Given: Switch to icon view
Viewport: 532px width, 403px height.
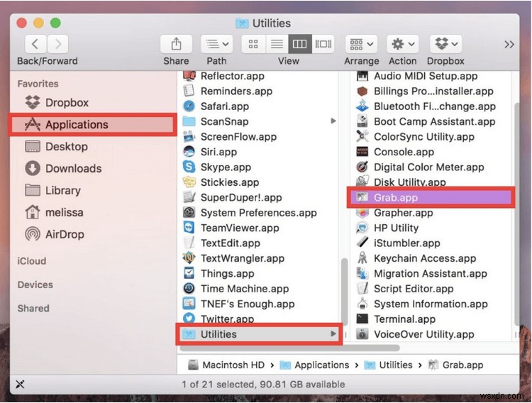Looking at the screenshot, I should [253, 44].
